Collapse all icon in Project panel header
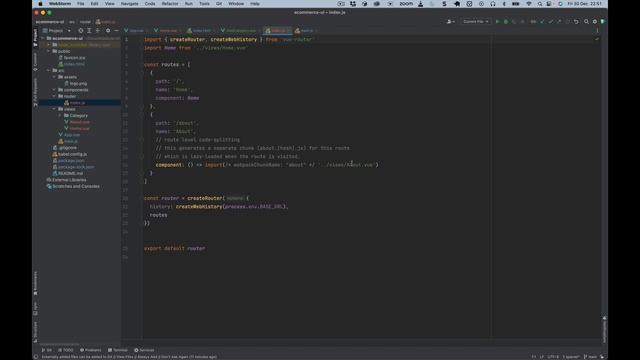The height and width of the screenshot is (360, 640). (98, 31)
